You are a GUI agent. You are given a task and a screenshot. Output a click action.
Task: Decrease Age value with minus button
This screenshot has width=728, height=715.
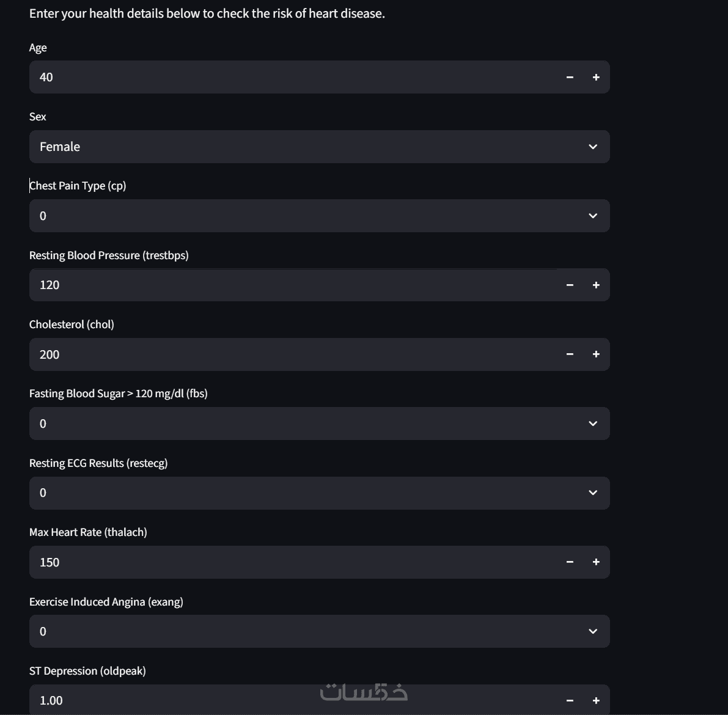570,77
